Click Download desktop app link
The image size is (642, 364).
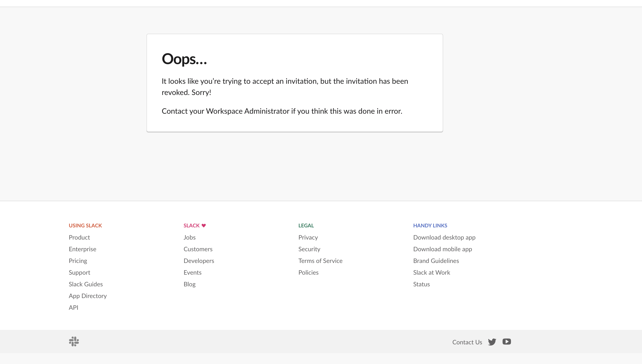pyautogui.click(x=444, y=237)
